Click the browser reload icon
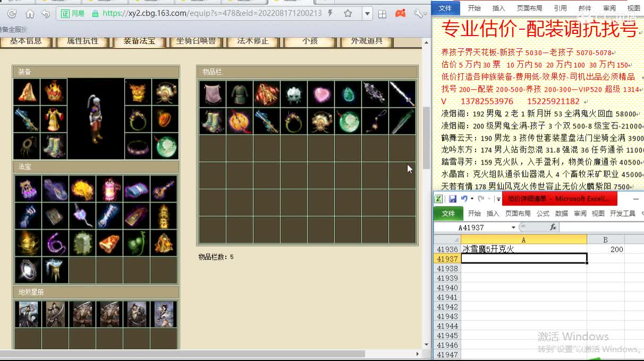Image resolution: width=644 pixels, height=361 pixels. click(x=11, y=13)
